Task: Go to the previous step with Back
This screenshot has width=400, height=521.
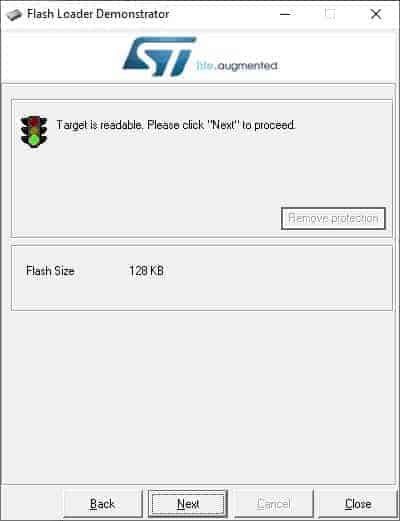Action: [102, 503]
